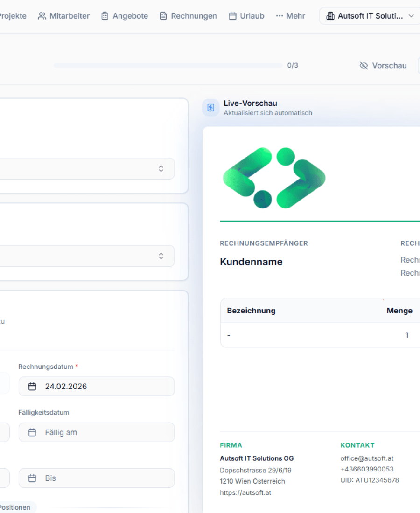This screenshot has height=513, width=420.
Task: Click calendar icon in Bis field
Action: coord(32,478)
